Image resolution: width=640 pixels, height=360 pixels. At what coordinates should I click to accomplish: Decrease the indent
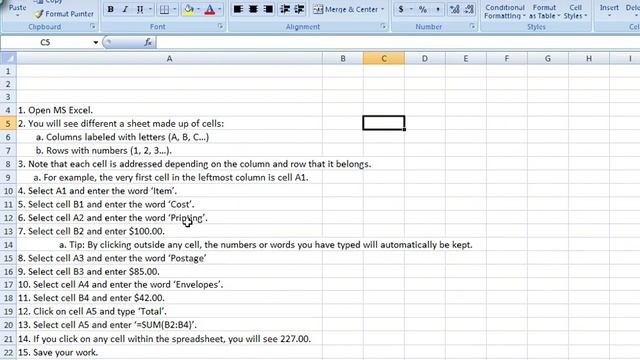(285, 9)
